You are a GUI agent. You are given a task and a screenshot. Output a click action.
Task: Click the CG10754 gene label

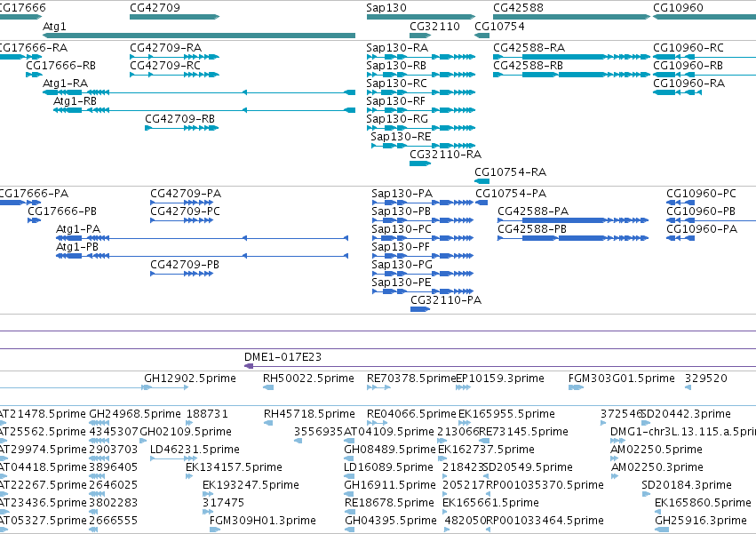tap(499, 26)
